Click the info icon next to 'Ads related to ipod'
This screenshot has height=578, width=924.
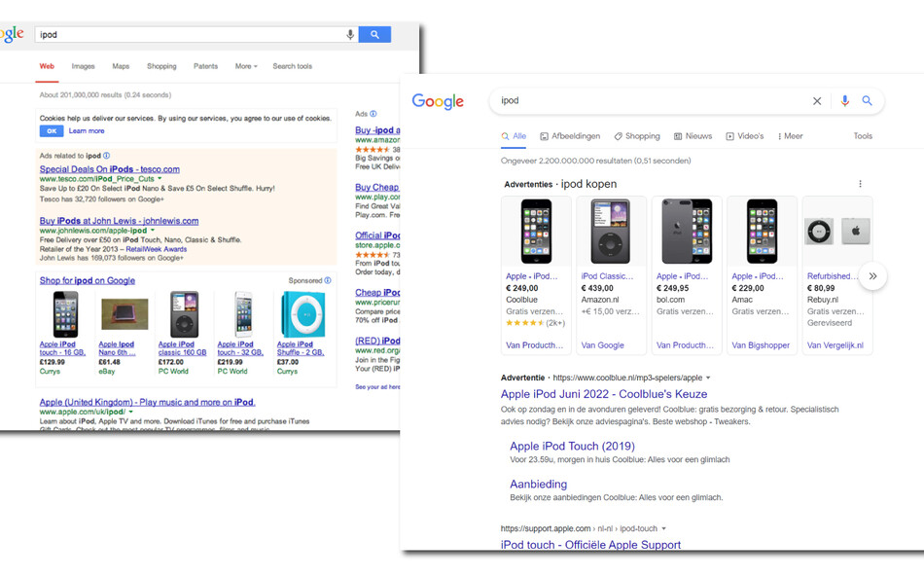pos(107,156)
